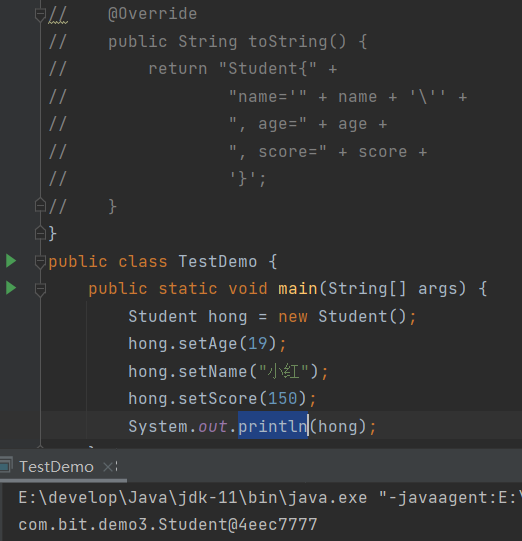Click the number 150 in setScore
Viewport: 522px width, 541px height.
pyautogui.click(x=283, y=399)
